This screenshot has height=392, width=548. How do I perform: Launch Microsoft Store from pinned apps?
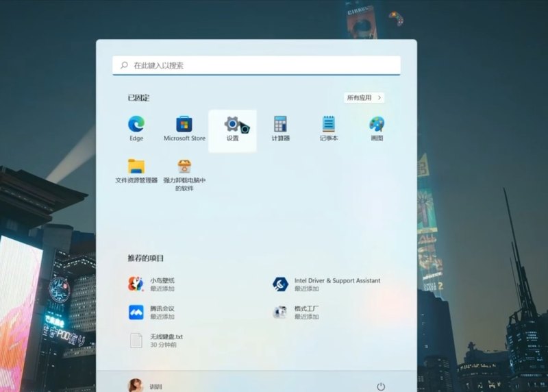pyautogui.click(x=184, y=129)
